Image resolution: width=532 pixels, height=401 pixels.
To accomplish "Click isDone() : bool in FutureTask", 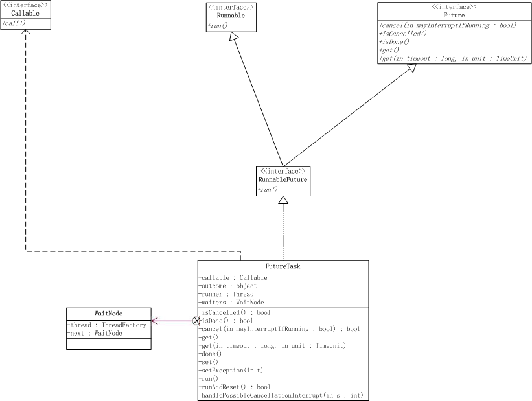I will tap(227, 321).
